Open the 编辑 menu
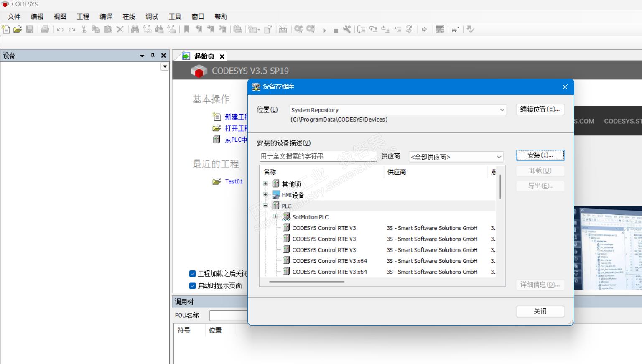The width and height of the screenshot is (642, 364). (x=37, y=17)
